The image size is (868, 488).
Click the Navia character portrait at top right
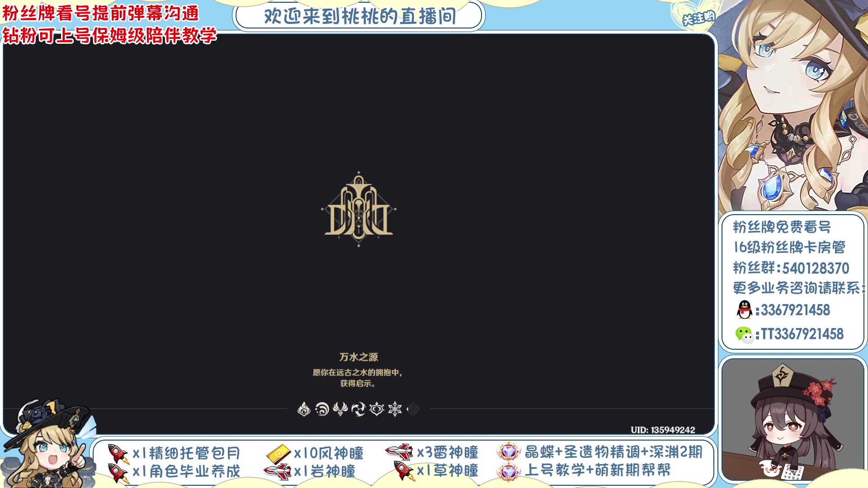click(x=793, y=105)
